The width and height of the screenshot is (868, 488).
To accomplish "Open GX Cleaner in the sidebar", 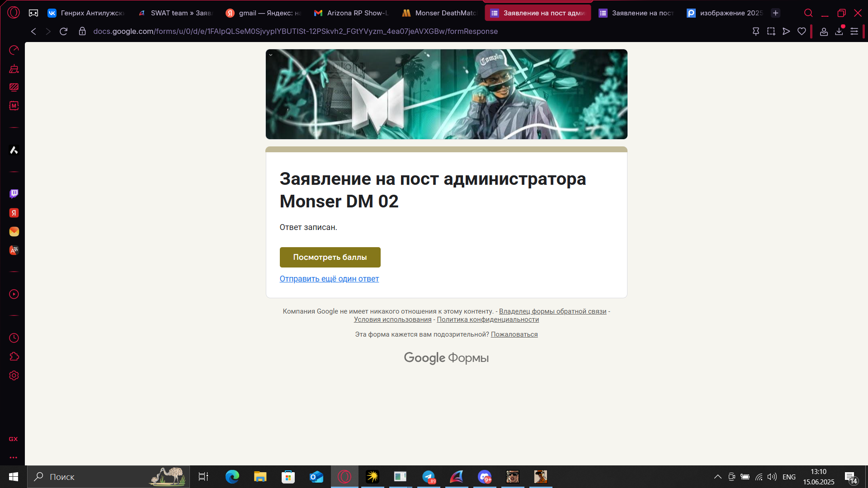I will pyautogui.click(x=14, y=69).
